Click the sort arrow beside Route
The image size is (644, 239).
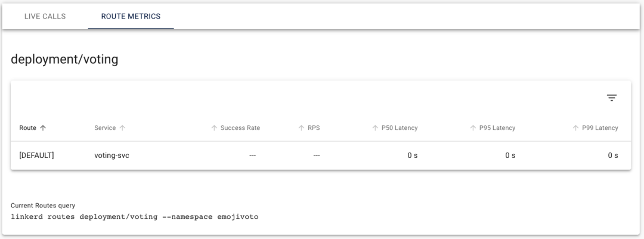tap(43, 128)
